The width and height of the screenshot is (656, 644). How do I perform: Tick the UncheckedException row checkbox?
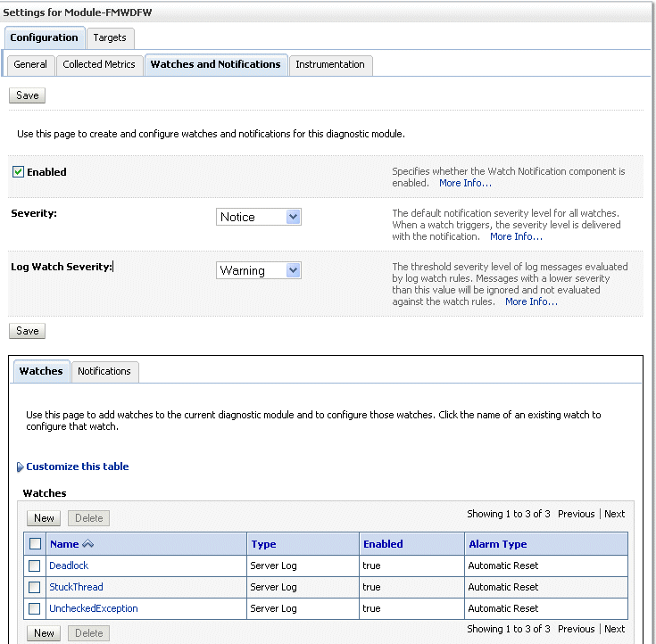click(34, 608)
